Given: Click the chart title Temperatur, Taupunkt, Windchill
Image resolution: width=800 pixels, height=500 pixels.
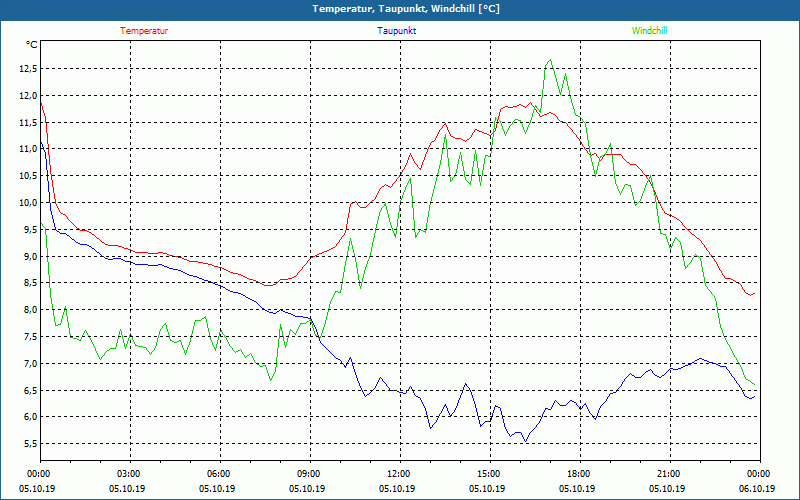Looking at the screenshot, I should click(406, 9).
